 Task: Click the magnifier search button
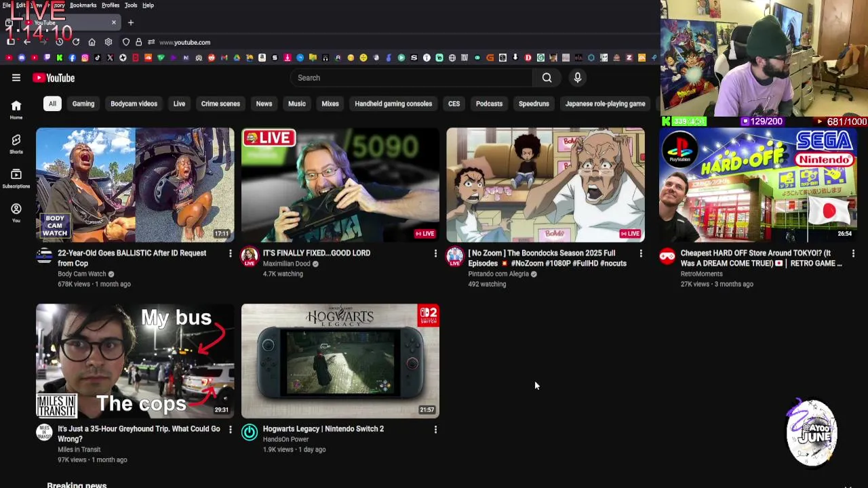(x=547, y=78)
